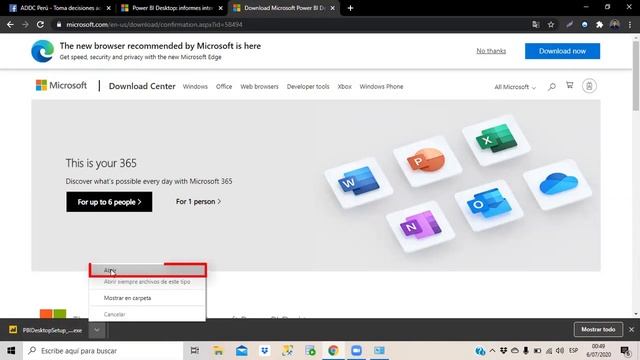This screenshot has width=640, height=360.
Task: Open Chrome from the taskbar
Action: pyautogui.click(x=333, y=351)
